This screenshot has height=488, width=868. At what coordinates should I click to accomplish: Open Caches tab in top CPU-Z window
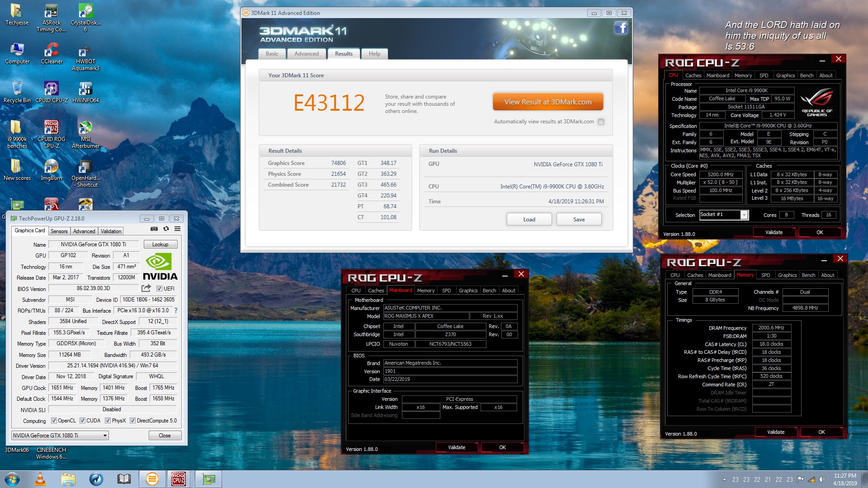pyautogui.click(x=693, y=75)
